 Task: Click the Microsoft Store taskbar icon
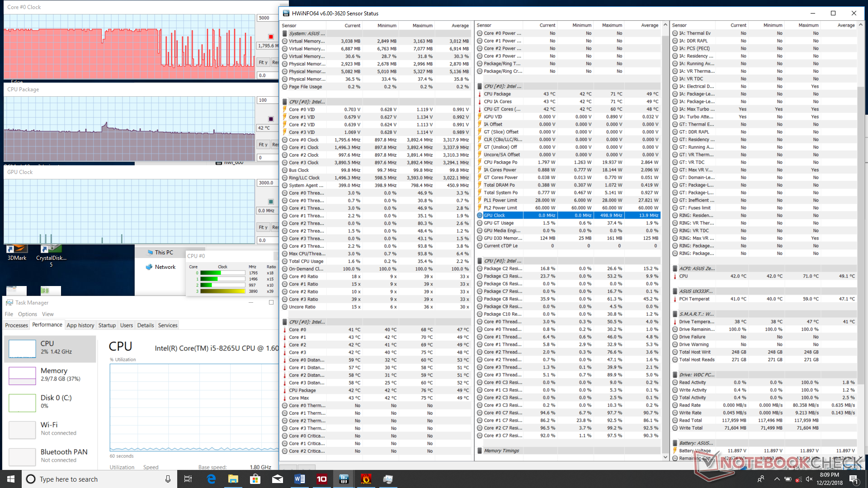point(255,479)
